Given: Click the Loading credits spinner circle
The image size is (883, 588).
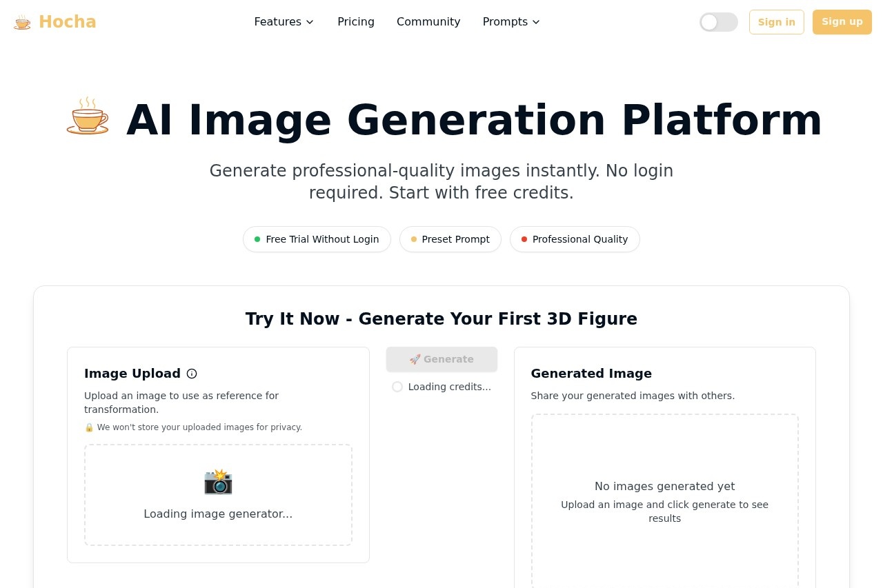Looking at the screenshot, I should coord(397,387).
